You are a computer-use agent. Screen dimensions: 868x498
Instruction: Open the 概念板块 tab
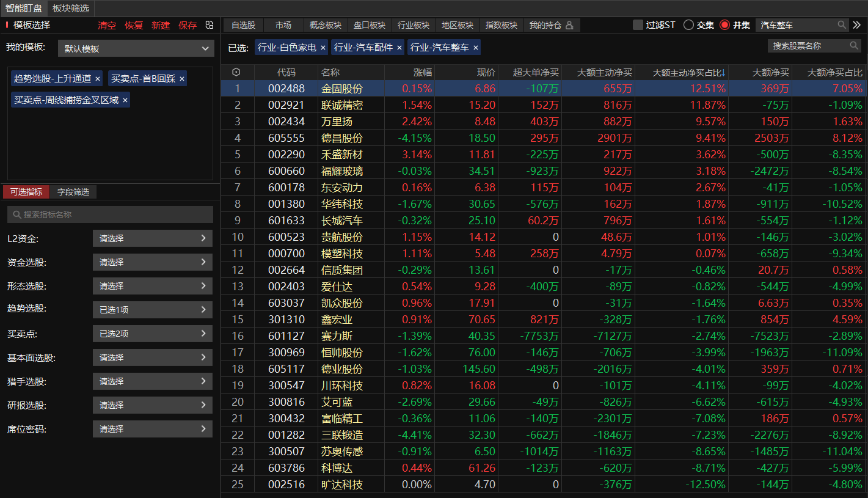point(326,25)
